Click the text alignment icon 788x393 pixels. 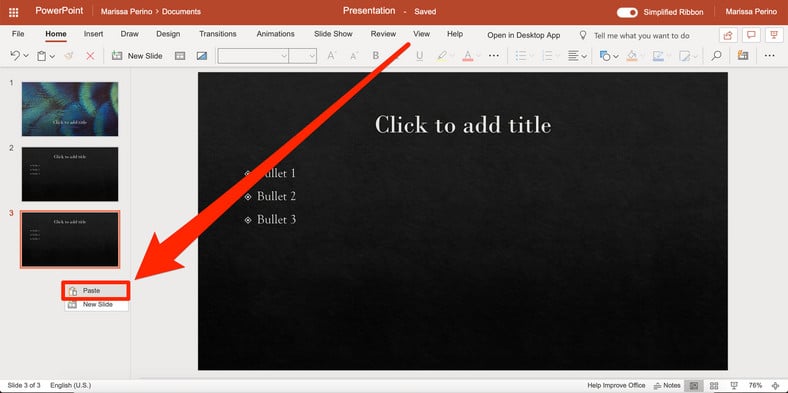(573, 56)
